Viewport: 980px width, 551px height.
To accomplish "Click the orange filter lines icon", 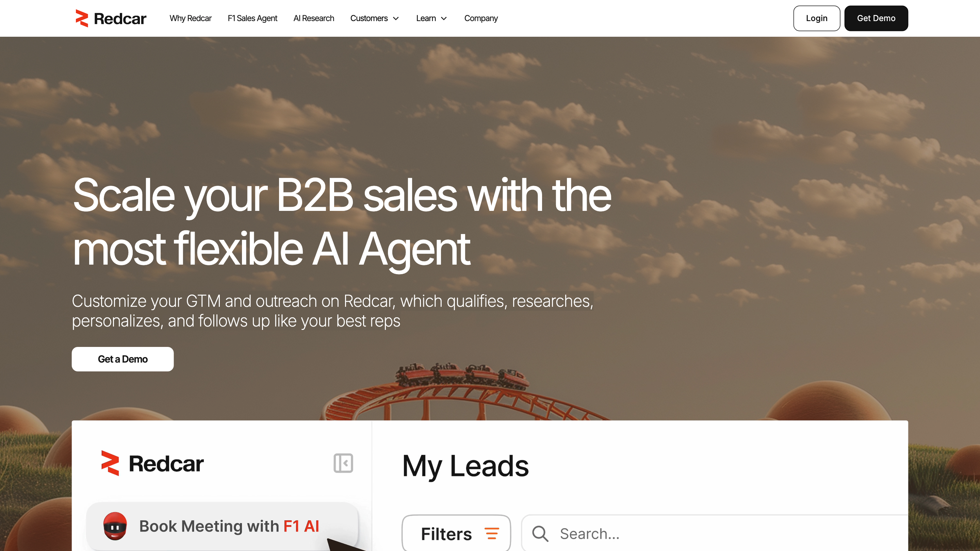I will (491, 534).
